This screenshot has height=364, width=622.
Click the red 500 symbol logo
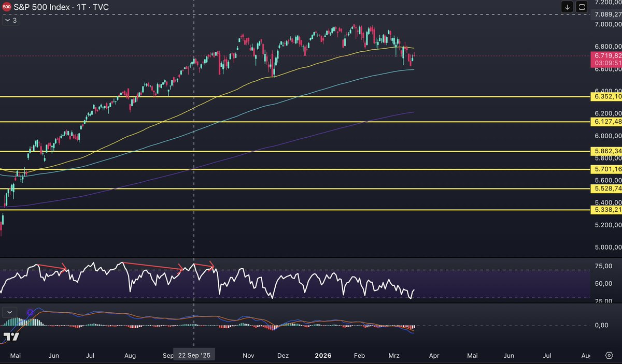pos(7,8)
